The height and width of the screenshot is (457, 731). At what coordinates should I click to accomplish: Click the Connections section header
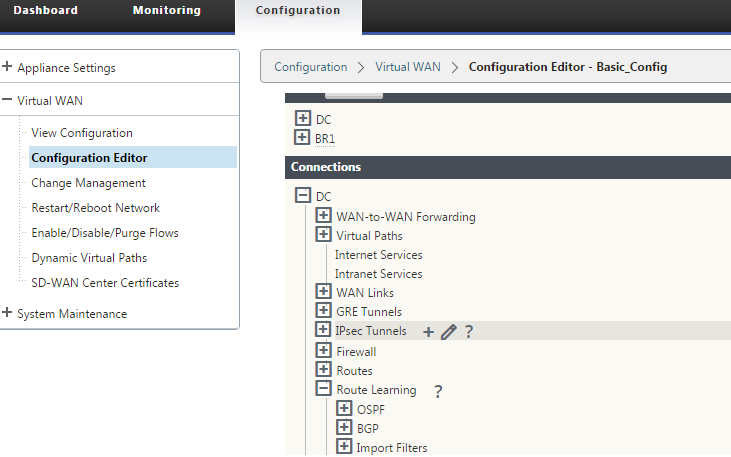(508, 167)
